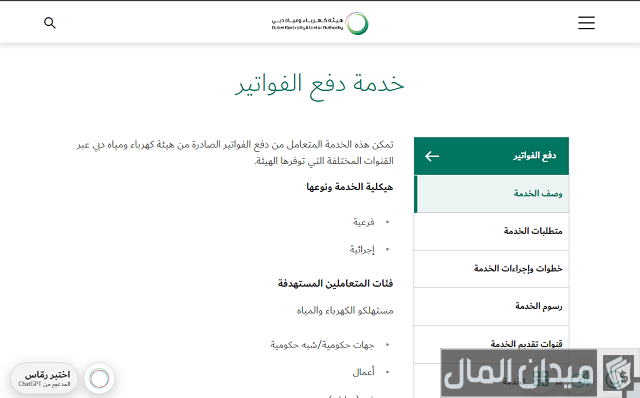Click the back arrow in دفع الفواتير header
Screen dimensions: 640x398
432,156
